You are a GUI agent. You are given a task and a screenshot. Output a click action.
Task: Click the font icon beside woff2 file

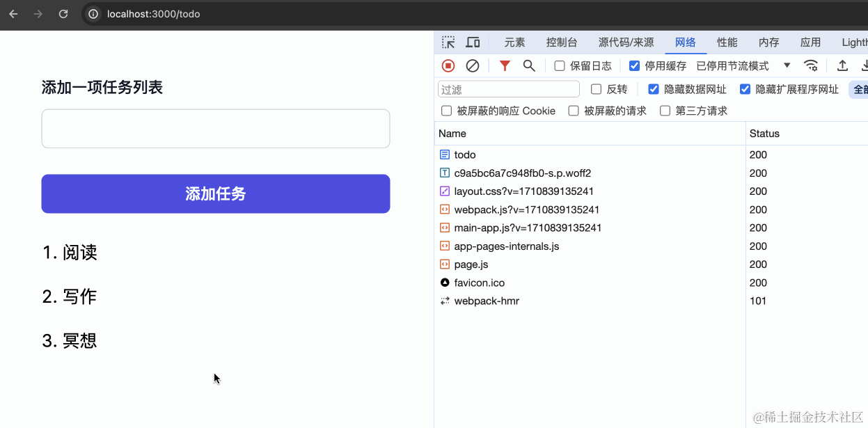click(x=445, y=173)
